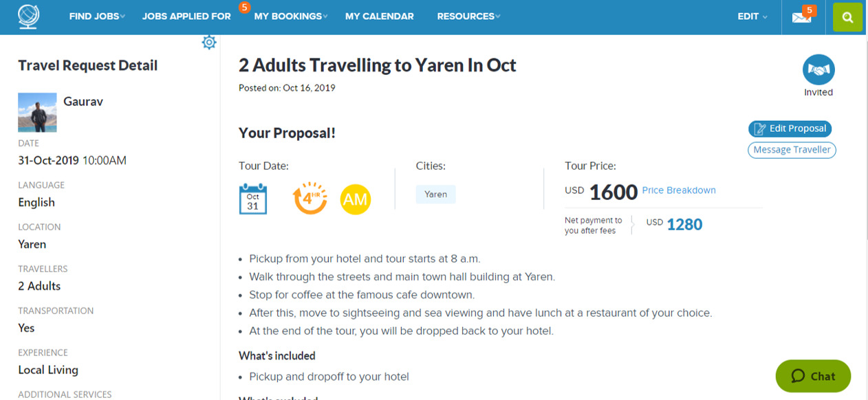The width and height of the screenshot is (868, 400).
Task: Go to Jobs Applied For
Action: pyautogui.click(x=186, y=16)
